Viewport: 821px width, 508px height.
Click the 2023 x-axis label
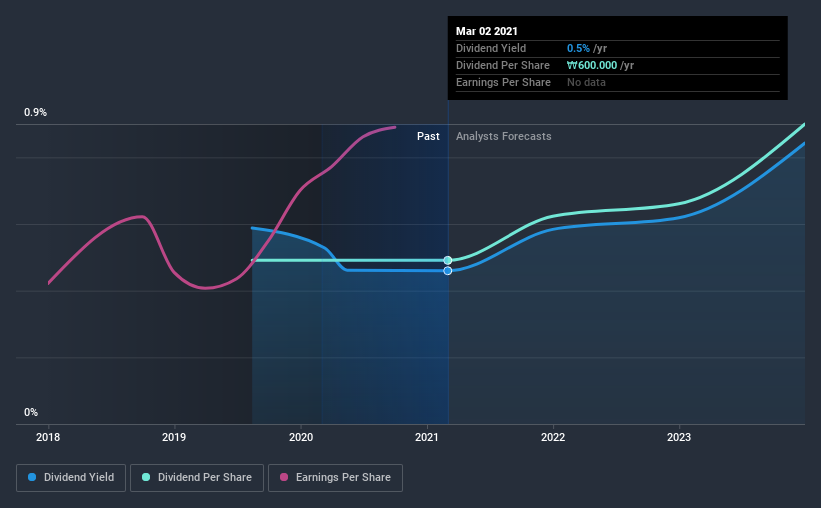click(679, 437)
